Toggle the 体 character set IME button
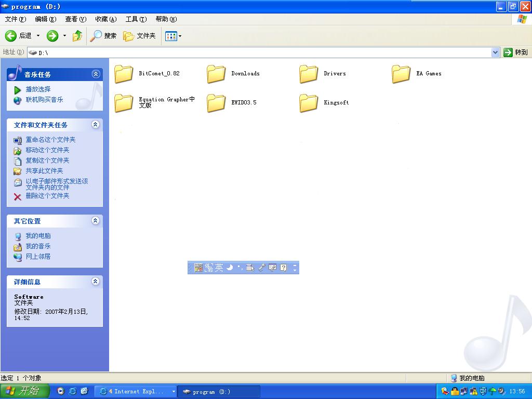 [209, 268]
